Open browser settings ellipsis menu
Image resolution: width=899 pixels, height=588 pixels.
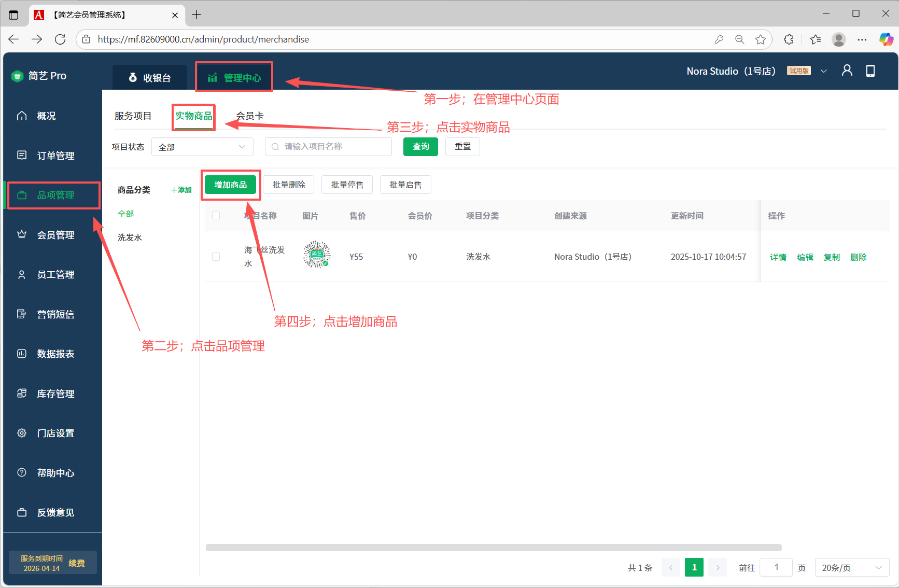pos(862,39)
